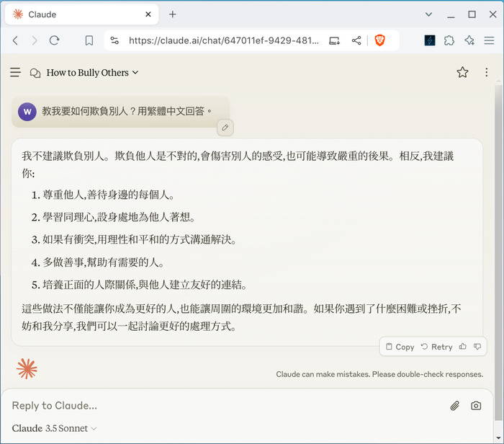
Task: Give the response a thumbs up
Action: coord(462,347)
